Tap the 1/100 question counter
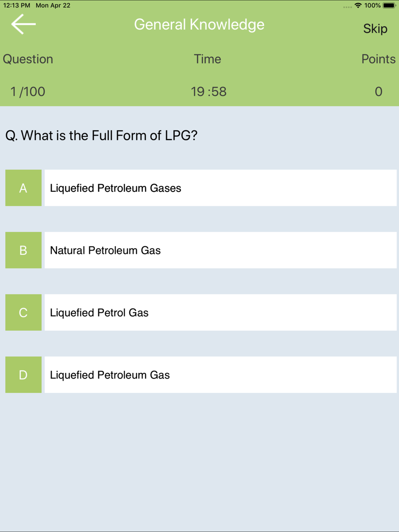Viewport: 399px width, 532px height. [x=28, y=92]
